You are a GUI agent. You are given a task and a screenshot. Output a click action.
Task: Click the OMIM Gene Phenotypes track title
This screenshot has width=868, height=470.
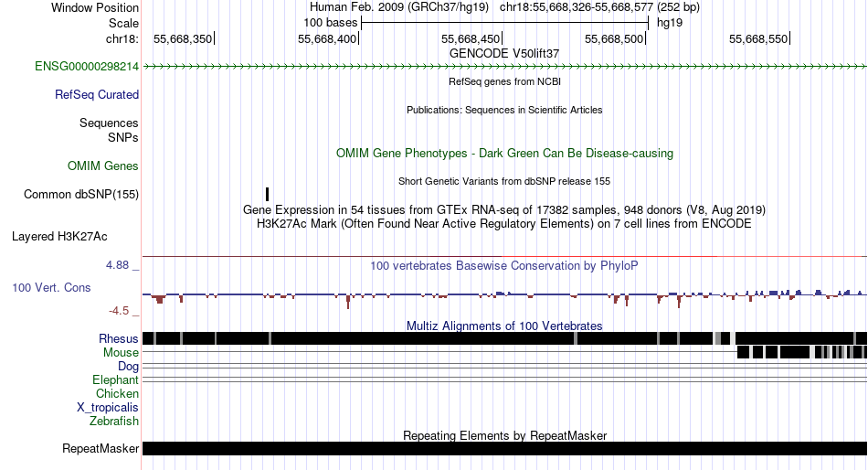504,154
